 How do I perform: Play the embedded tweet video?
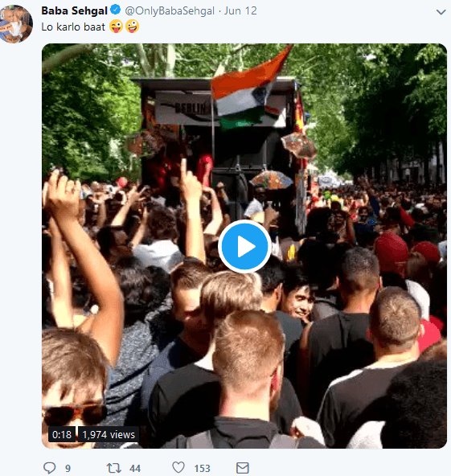[244, 246]
